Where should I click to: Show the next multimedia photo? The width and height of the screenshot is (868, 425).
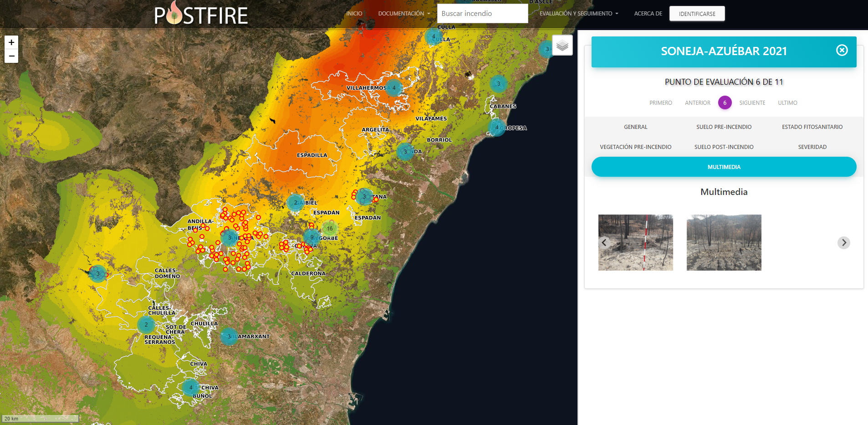click(844, 242)
